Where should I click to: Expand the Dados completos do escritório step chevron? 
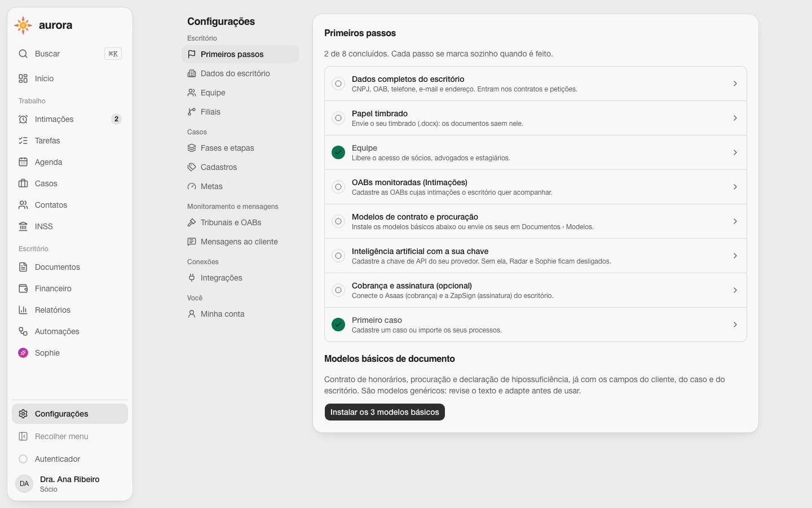coord(735,84)
